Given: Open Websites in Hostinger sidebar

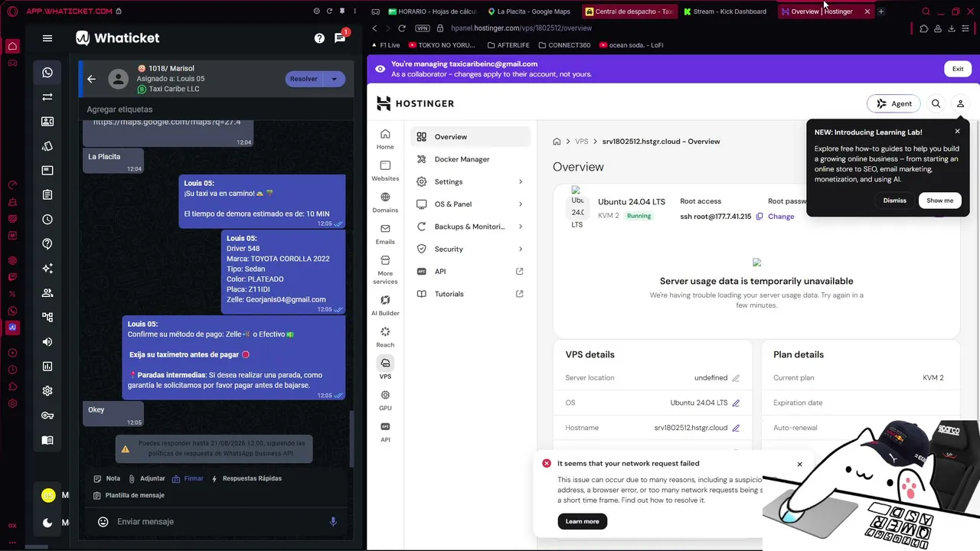Looking at the screenshot, I should coord(385,171).
